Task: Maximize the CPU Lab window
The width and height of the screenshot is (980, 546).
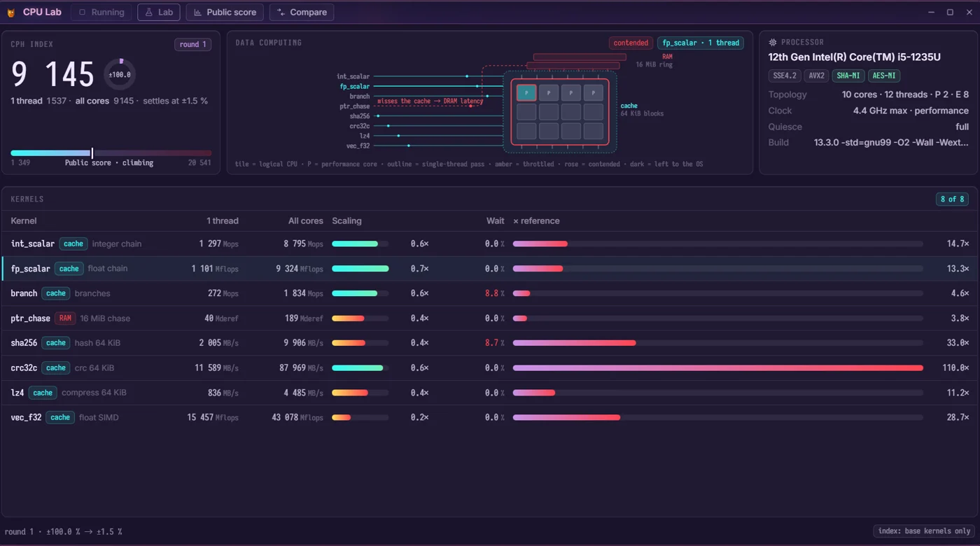Action: click(950, 12)
